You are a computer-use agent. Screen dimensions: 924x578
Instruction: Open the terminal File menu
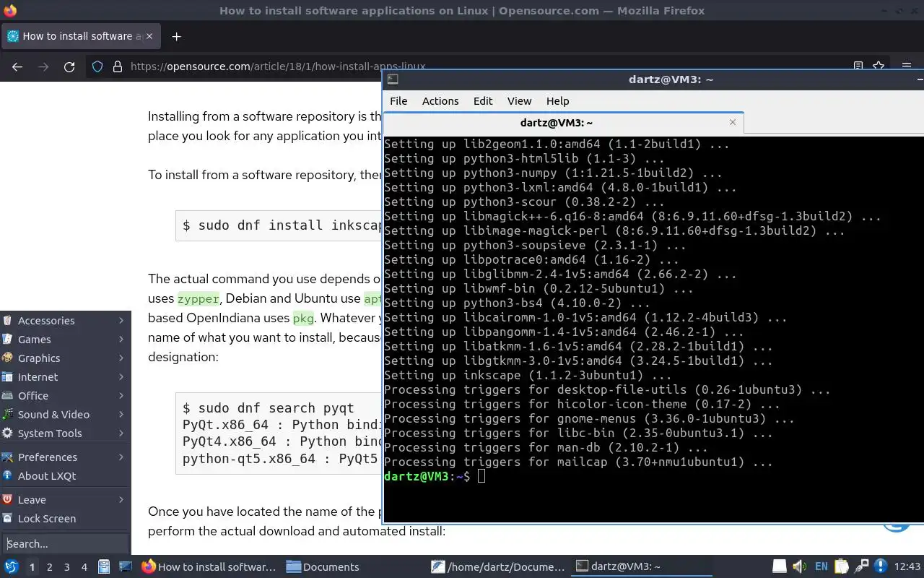(x=398, y=101)
